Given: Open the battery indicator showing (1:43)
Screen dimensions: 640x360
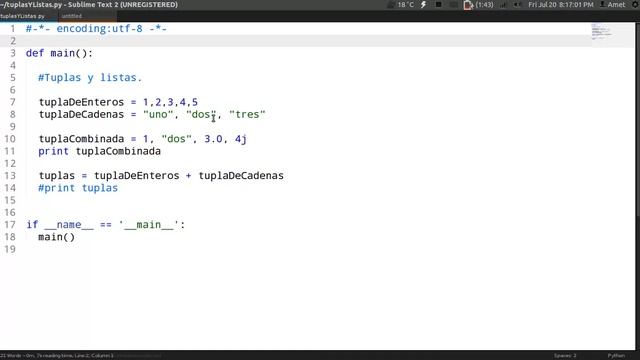Looking at the screenshot, I should tap(478, 4).
